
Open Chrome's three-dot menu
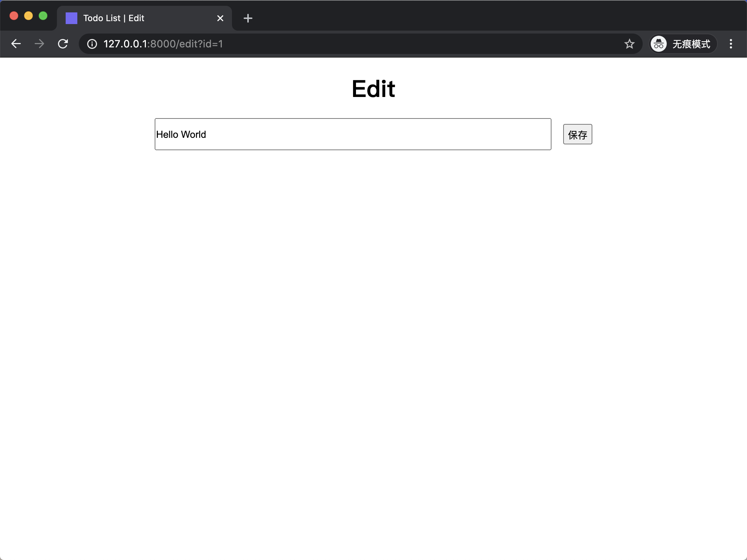(x=731, y=44)
